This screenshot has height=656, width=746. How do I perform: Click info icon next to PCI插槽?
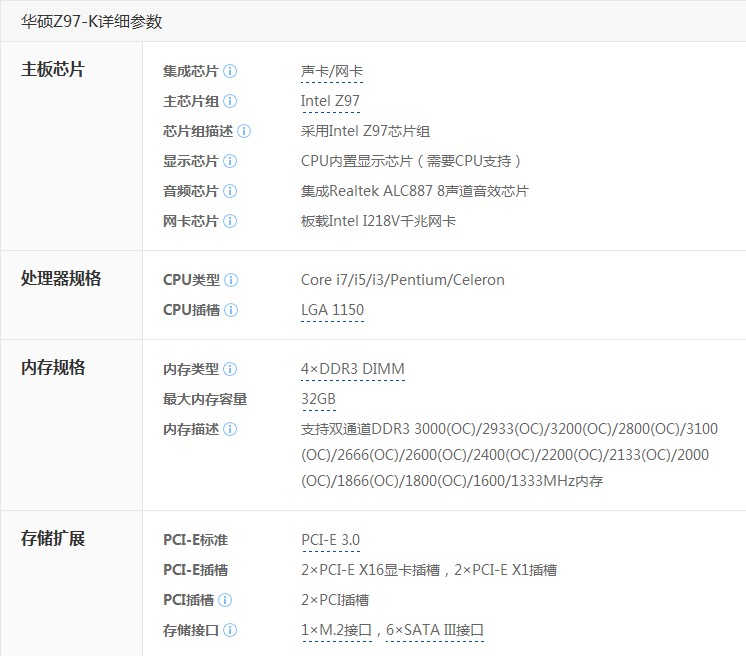225,600
